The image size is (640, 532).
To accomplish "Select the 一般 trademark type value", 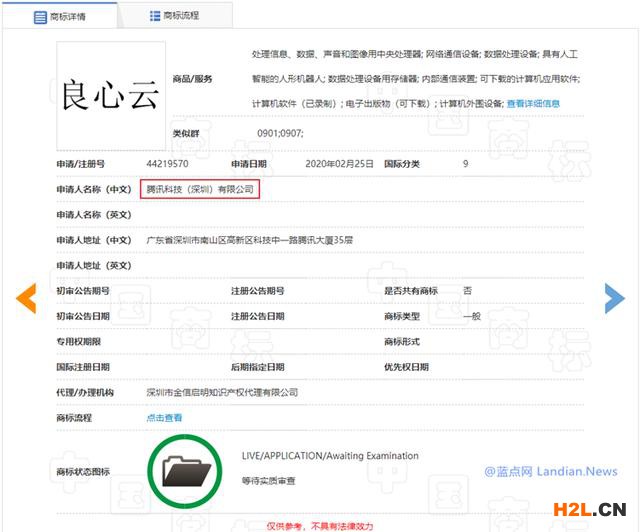I will tap(472, 316).
